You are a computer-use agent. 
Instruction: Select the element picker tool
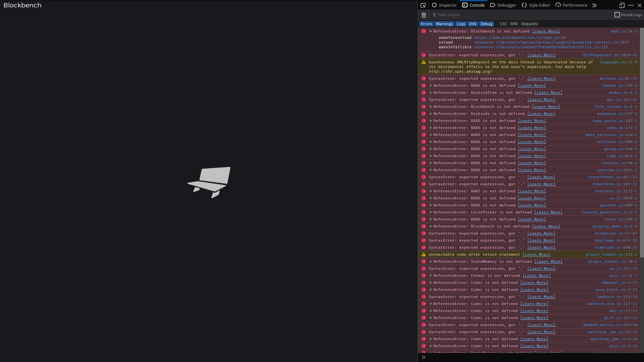point(423,5)
